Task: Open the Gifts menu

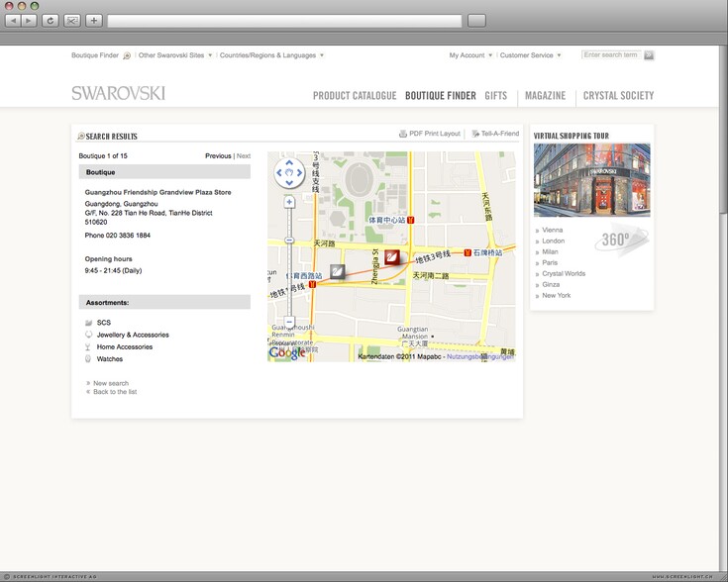Action: (496, 96)
